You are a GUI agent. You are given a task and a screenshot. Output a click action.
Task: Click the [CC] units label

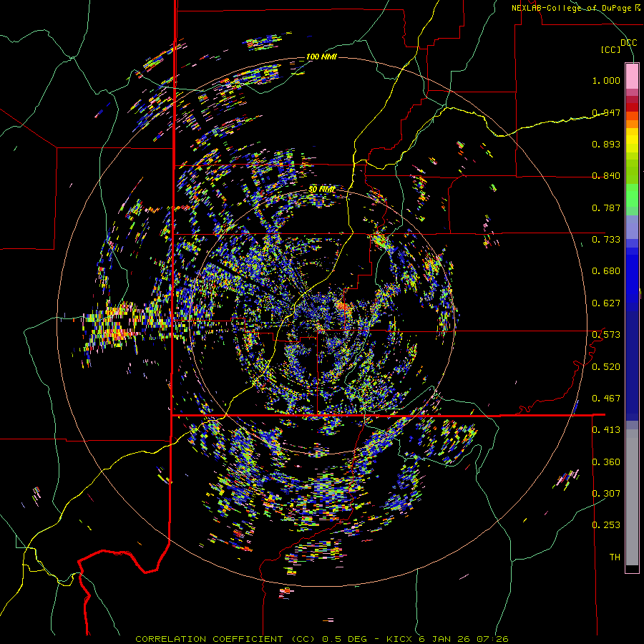tap(611, 49)
